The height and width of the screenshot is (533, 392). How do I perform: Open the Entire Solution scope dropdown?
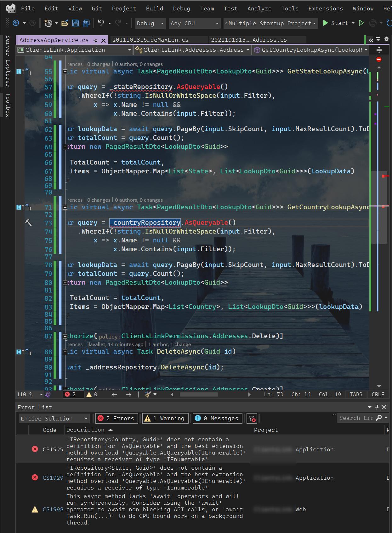(54, 419)
